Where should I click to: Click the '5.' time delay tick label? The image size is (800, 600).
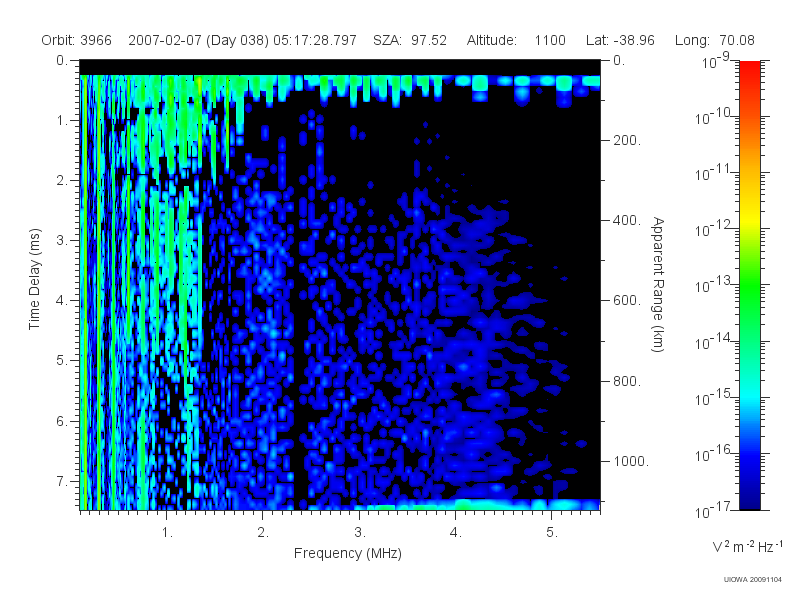[x=62, y=361]
